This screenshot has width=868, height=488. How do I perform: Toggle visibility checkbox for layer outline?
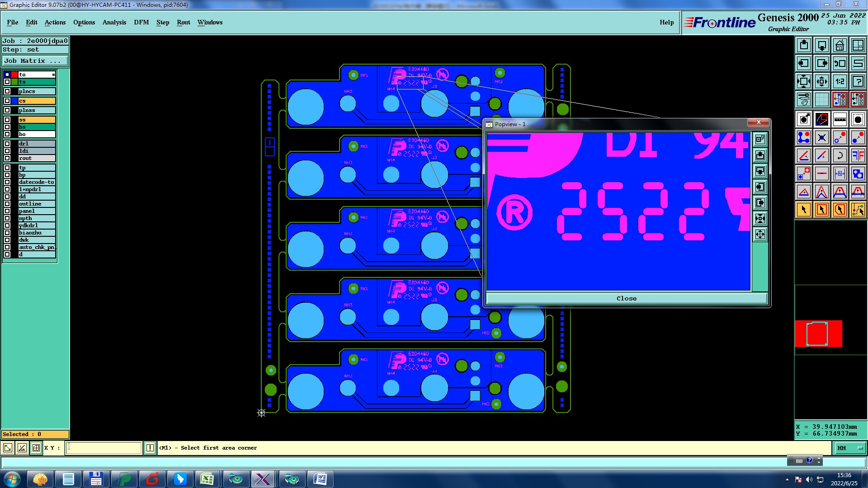click(x=7, y=204)
